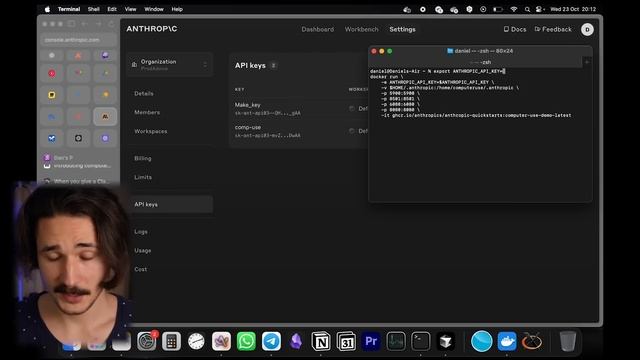Select the Settings tab
This screenshot has width=640, height=360.
(x=402, y=29)
